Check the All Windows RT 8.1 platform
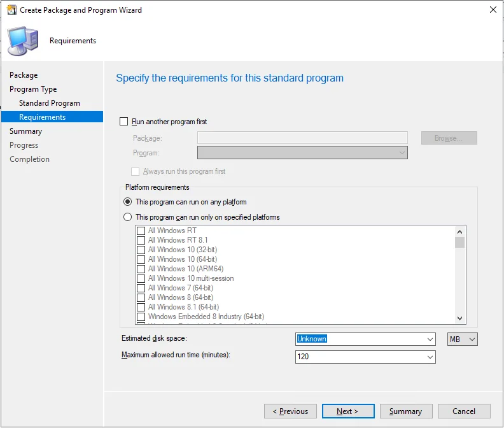Viewport: 504px width, 428px height. click(x=141, y=240)
